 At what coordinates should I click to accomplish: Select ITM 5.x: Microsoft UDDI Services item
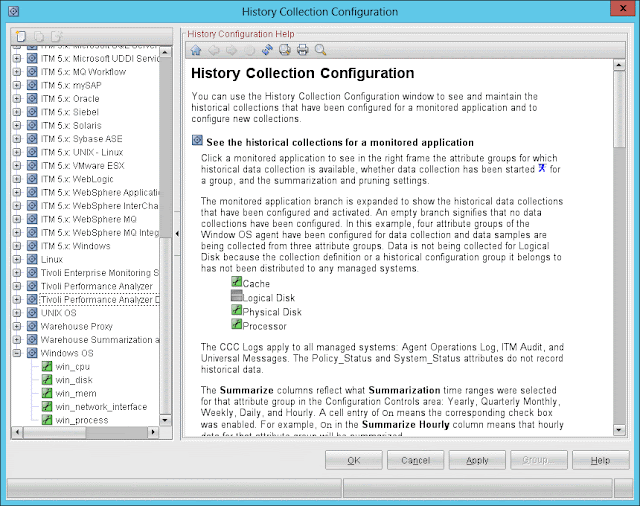100,58
